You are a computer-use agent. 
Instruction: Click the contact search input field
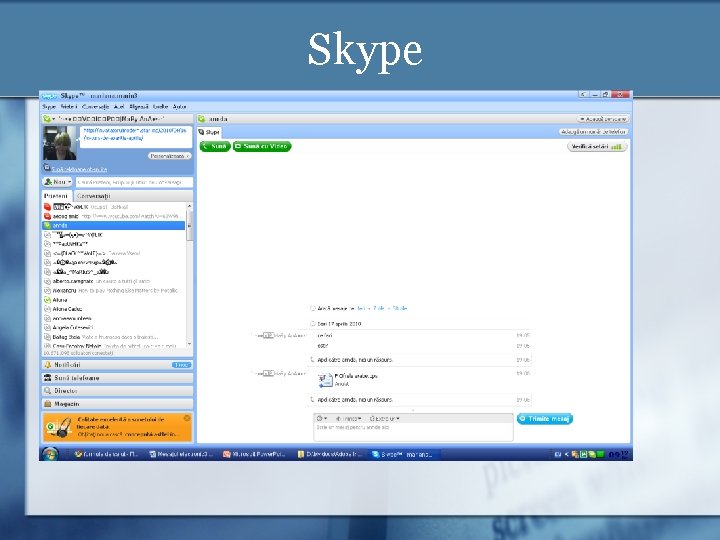(x=134, y=182)
